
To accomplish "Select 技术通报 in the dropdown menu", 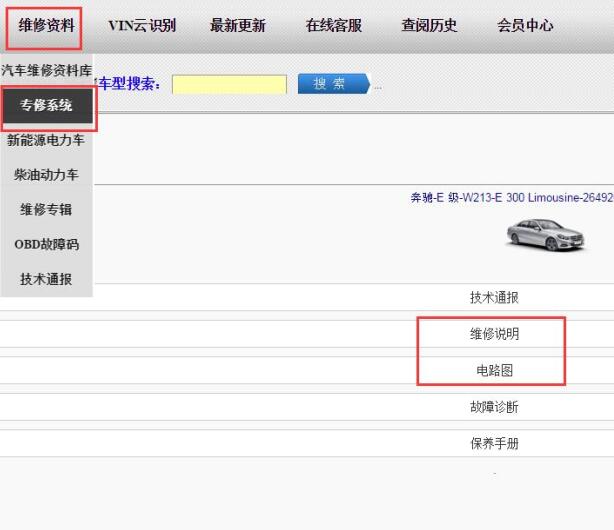I will click(46, 279).
